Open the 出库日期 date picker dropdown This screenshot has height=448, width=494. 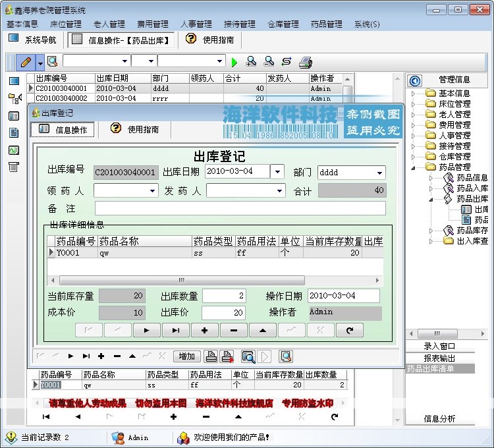pos(277,172)
